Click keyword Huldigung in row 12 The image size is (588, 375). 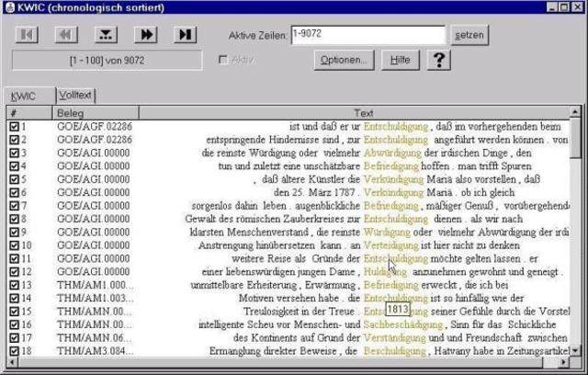click(385, 272)
